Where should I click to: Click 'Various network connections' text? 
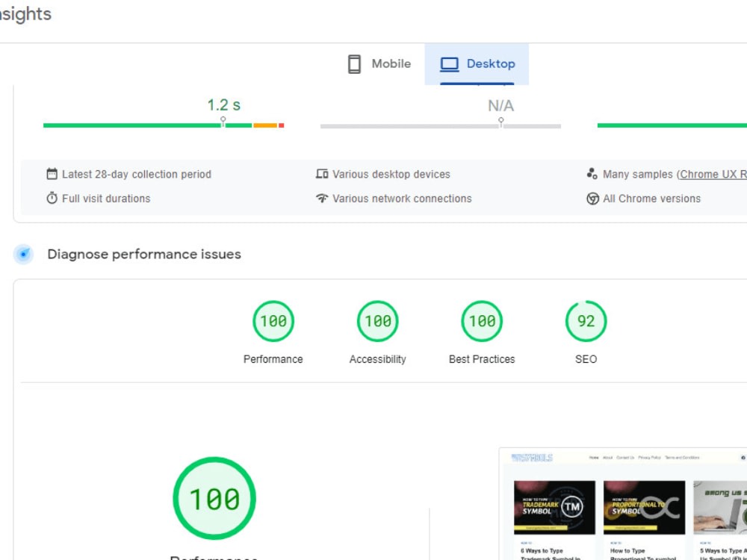(402, 199)
